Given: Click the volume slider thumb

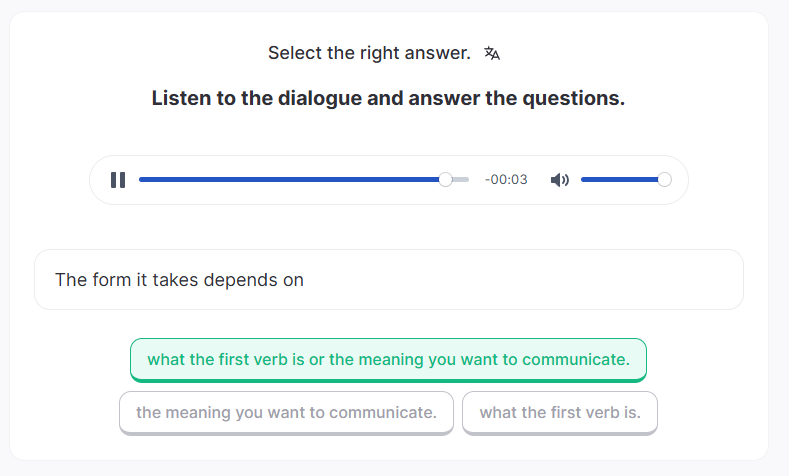Looking at the screenshot, I should 664,180.
